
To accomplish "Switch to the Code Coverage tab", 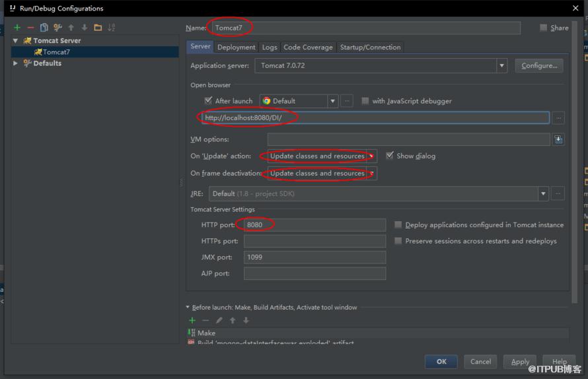I will pyautogui.click(x=309, y=48).
